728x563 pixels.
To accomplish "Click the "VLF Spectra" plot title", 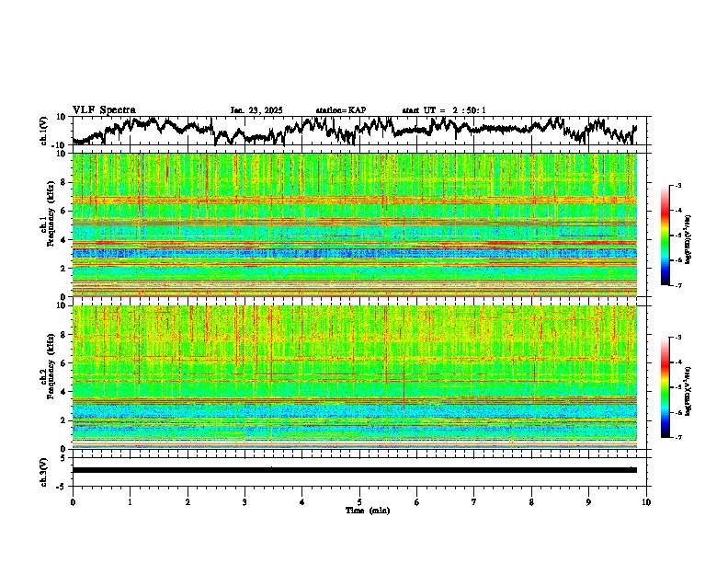I will (x=104, y=110).
